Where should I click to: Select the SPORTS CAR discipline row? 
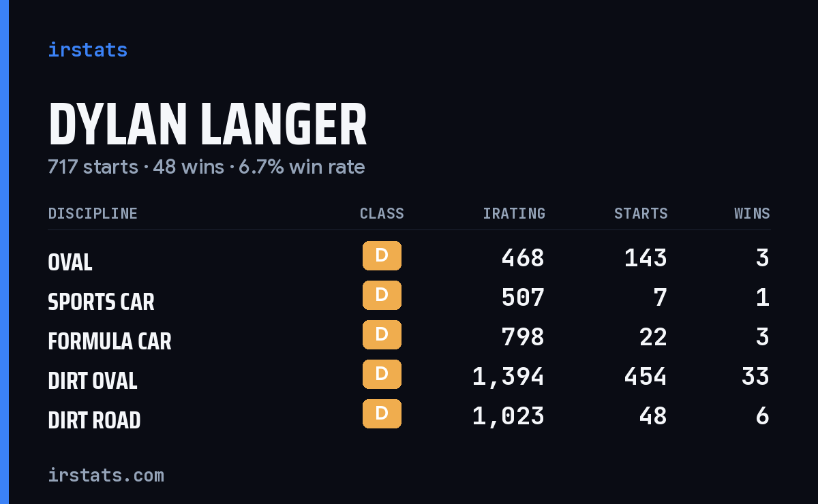(409, 298)
